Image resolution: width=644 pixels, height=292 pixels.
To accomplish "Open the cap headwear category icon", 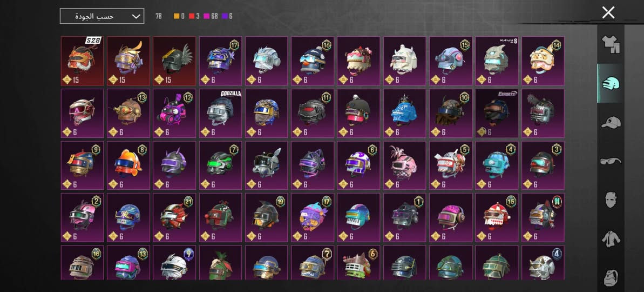I will point(611,123).
